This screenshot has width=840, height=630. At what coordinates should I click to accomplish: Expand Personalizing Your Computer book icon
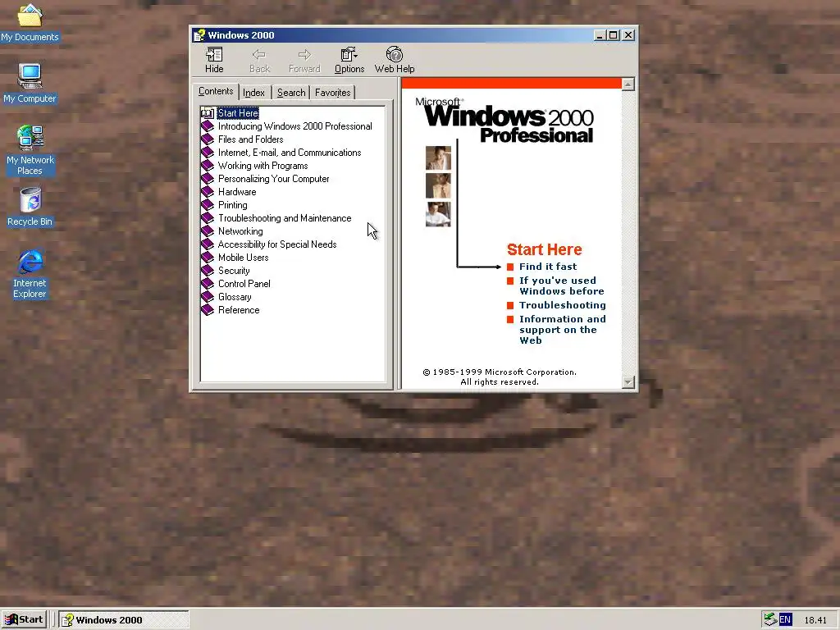[208, 179]
